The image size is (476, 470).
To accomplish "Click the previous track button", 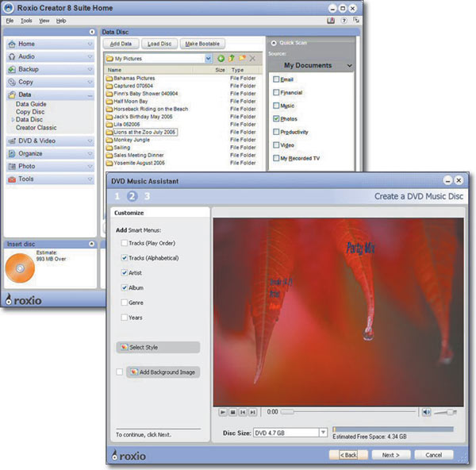I will [x=243, y=412].
